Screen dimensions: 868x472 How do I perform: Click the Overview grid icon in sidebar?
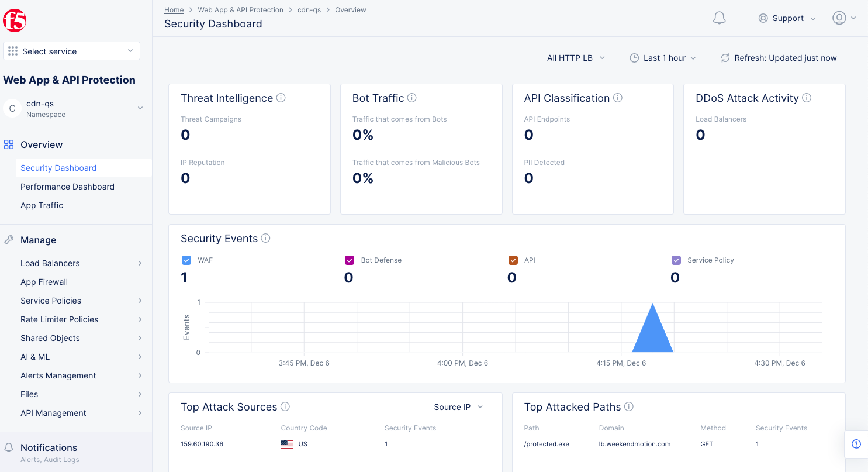8,144
